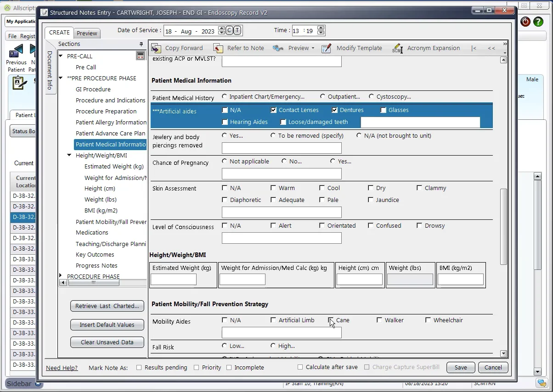Click the Copy Forward toolbar icon
Image resolution: width=553 pixels, height=392 pixels.
tap(156, 48)
